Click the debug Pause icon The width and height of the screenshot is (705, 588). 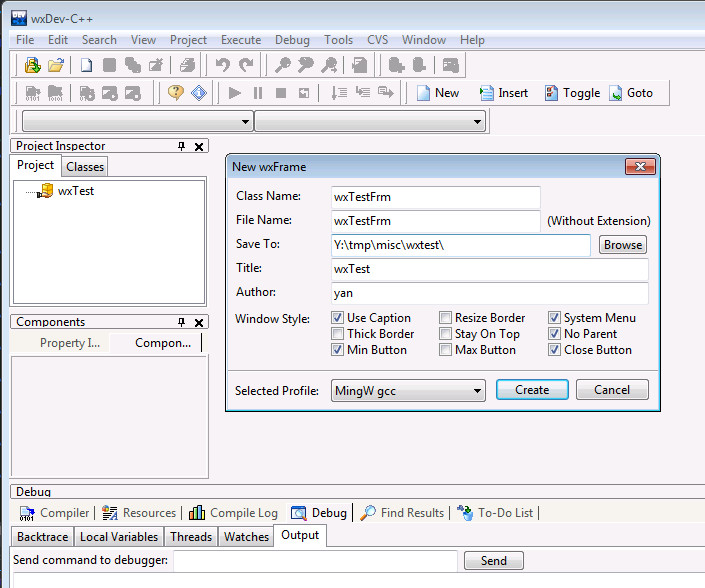pos(258,93)
